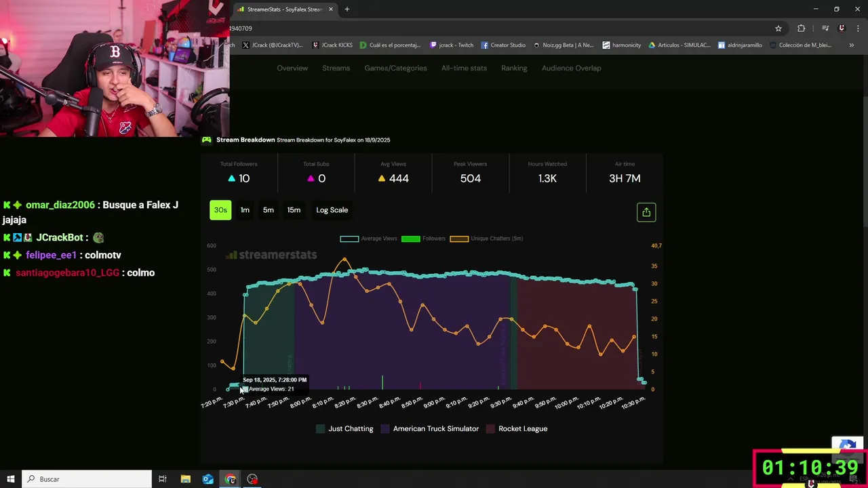Toggle the Average Views legend series
This screenshot has height=488, width=868.
tap(368, 239)
